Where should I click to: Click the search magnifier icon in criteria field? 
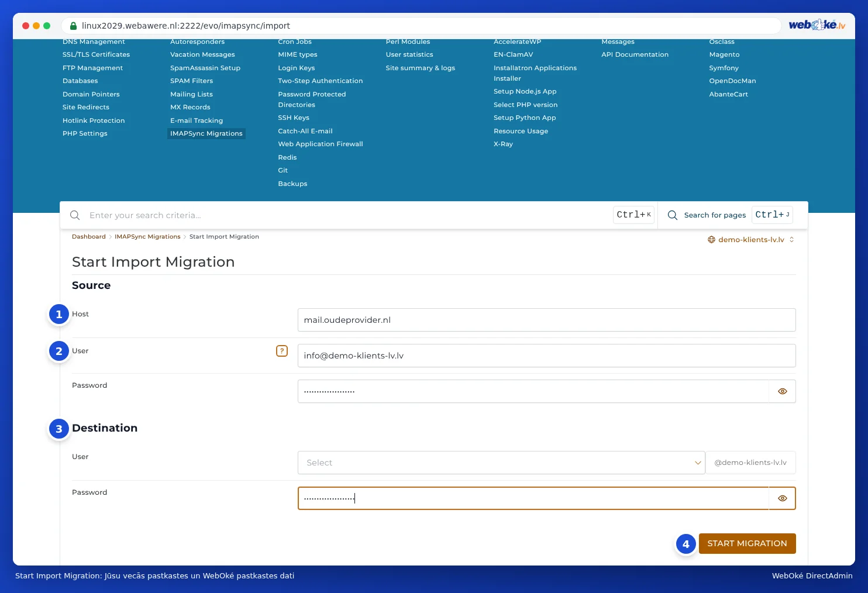75,215
